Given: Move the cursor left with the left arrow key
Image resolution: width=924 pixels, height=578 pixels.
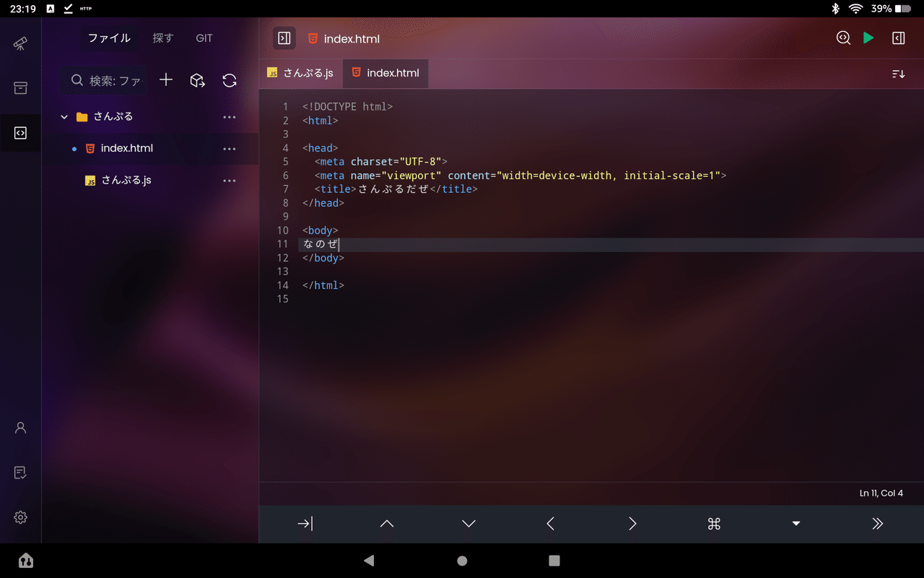Looking at the screenshot, I should 551,524.
